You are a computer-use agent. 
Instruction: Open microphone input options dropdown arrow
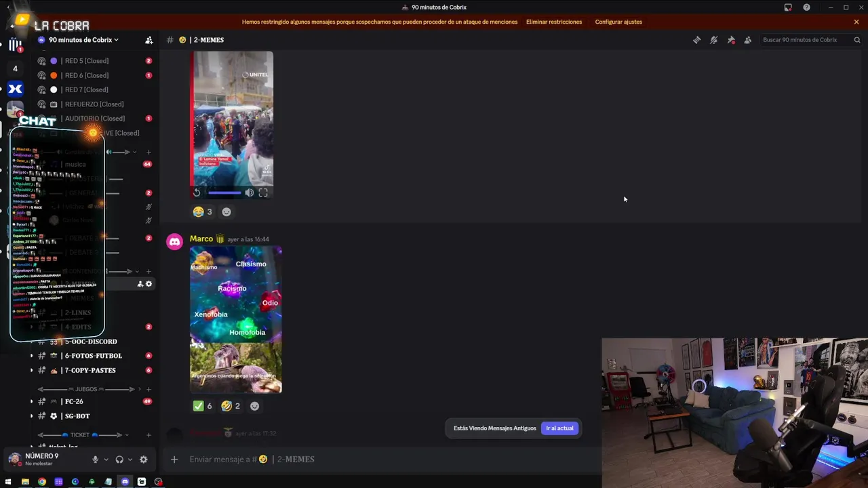[x=106, y=460]
